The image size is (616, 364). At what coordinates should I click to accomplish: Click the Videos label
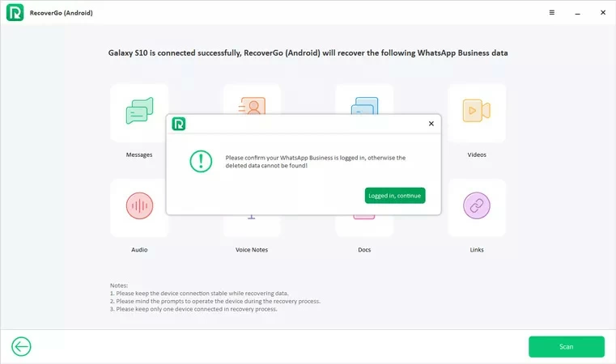pos(477,154)
